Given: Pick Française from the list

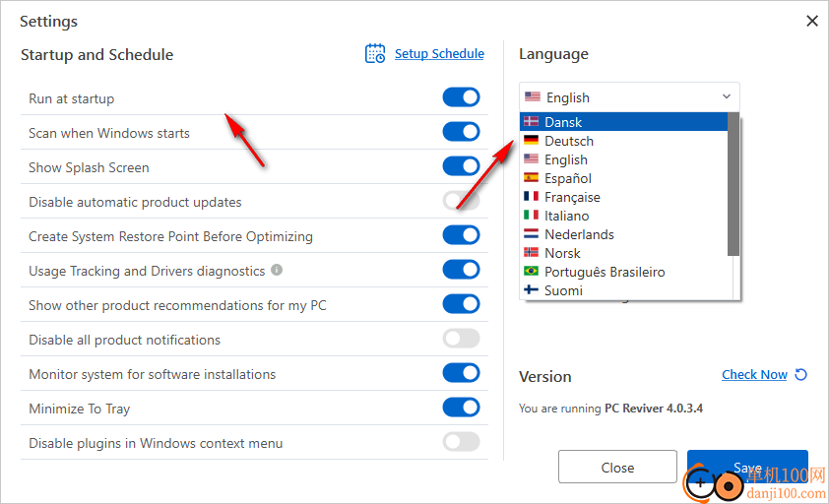Looking at the screenshot, I should pyautogui.click(x=624, y=197).
